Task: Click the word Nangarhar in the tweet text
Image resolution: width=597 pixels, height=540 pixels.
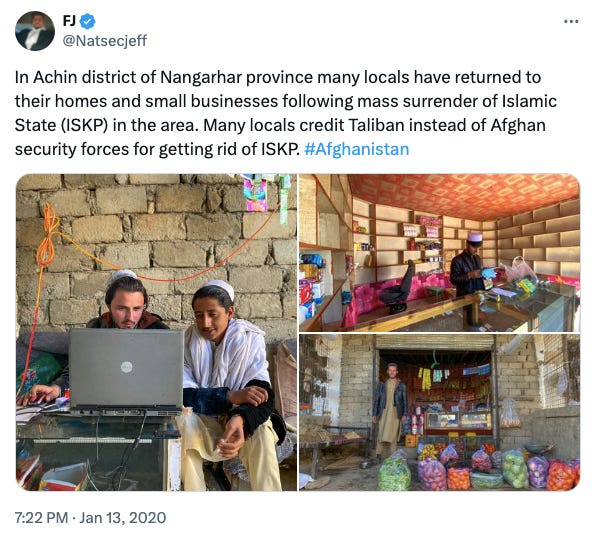Action: 201,78
